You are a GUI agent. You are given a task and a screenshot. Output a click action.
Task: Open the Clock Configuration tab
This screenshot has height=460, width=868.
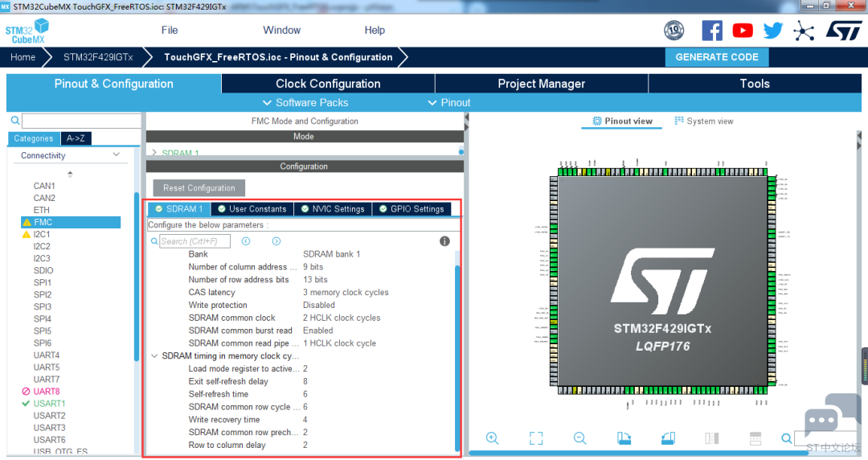[328, 84]
